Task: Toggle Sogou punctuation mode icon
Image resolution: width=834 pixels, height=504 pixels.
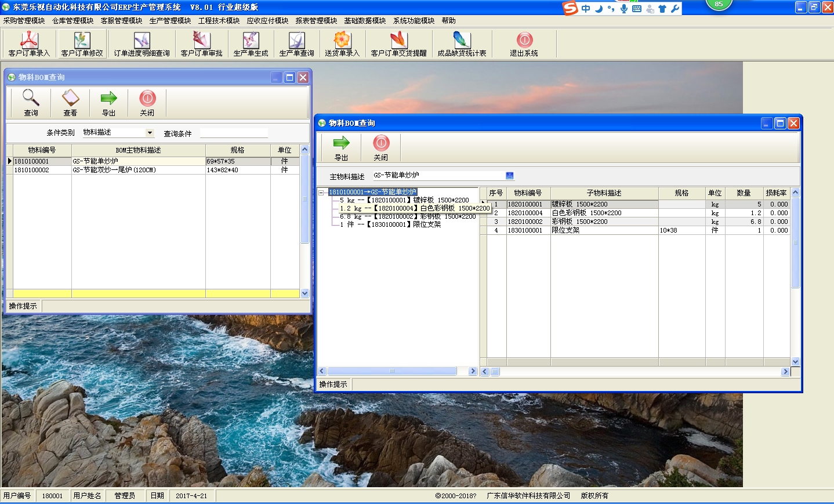Action: [611, 9]
